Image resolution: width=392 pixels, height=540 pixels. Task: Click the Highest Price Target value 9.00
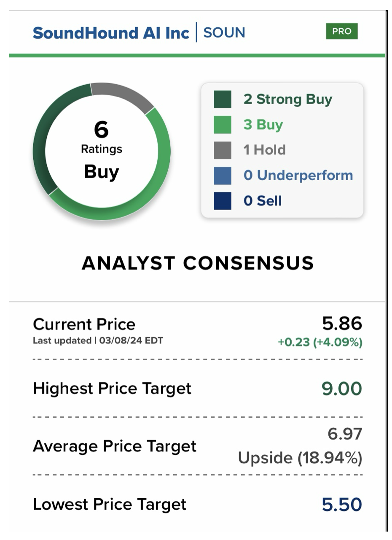342,389
